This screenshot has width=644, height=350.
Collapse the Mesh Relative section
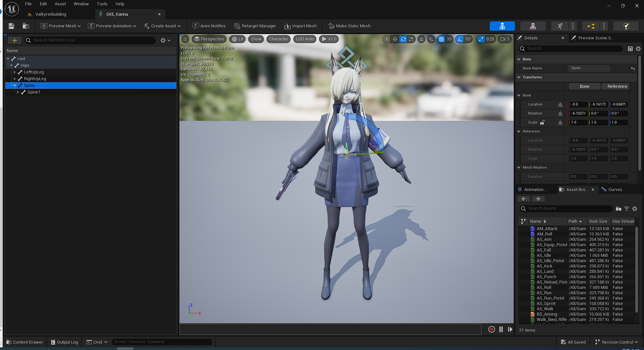(519, 168)
